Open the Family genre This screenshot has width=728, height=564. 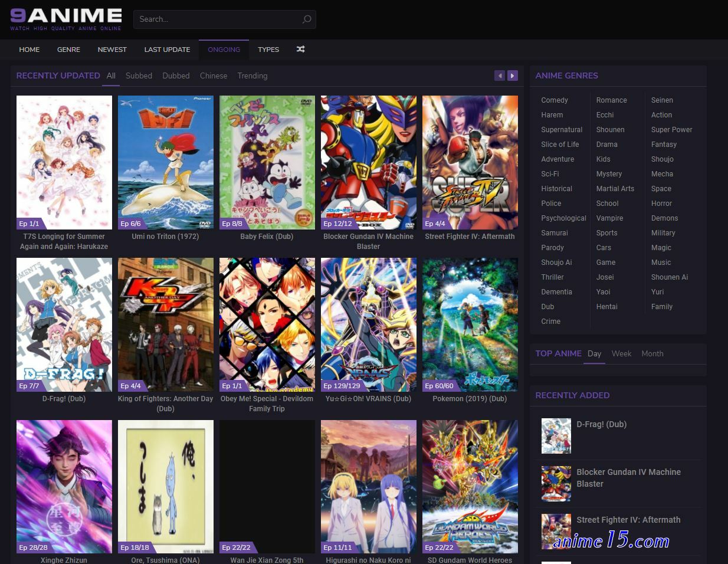coord(661,307)
